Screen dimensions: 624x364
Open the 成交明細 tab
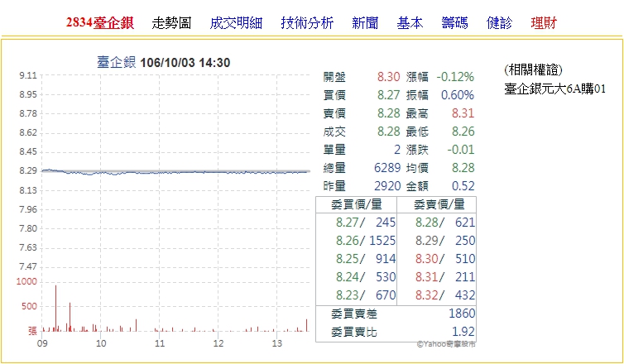236,23
